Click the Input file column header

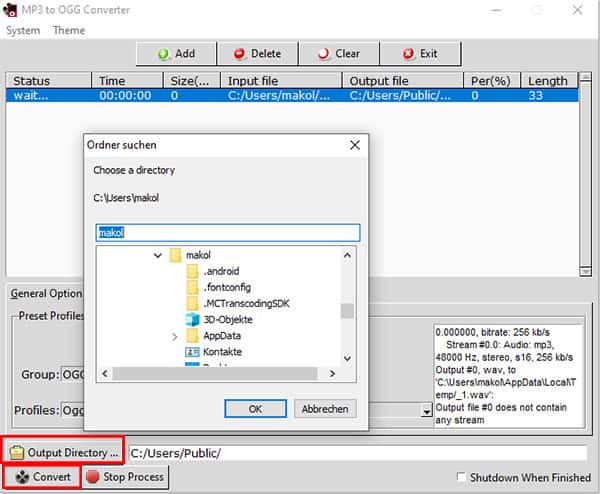tap(281, 81)
